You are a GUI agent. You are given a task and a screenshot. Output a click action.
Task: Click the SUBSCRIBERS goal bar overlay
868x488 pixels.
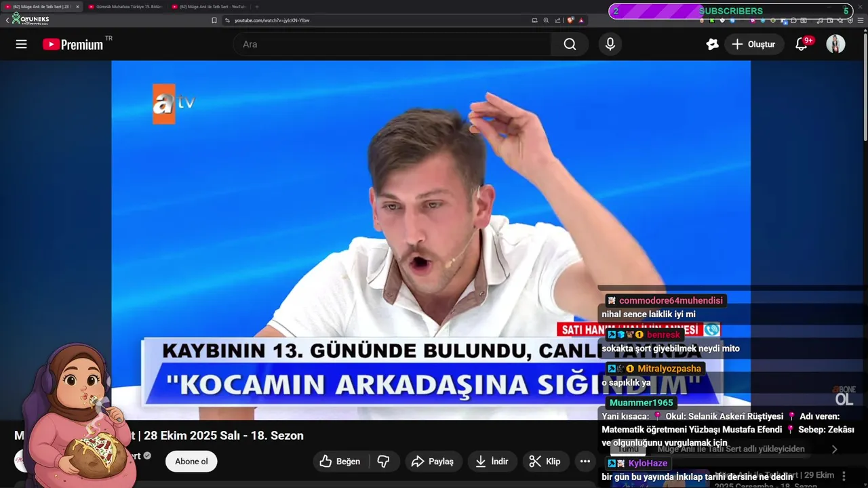click(x=730, y=11)
